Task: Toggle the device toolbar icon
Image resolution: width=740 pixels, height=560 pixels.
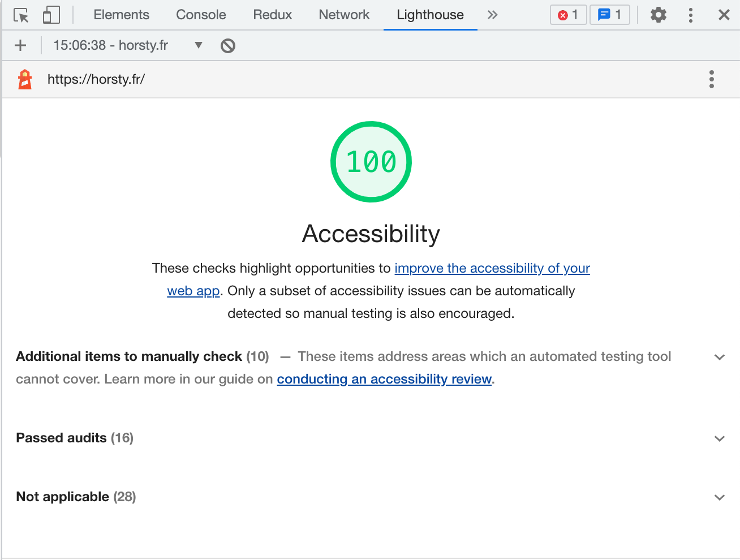Action: pyautogui.click(x=51, y=15)
